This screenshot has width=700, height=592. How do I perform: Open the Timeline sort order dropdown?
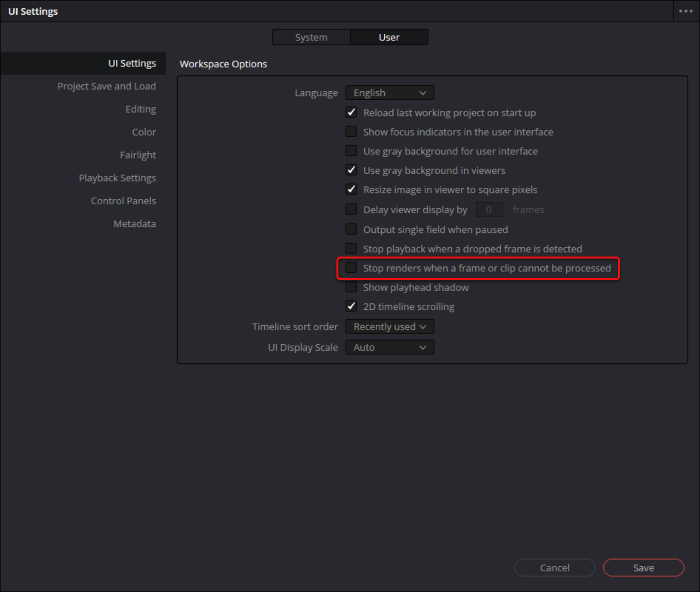pos(390,327)
